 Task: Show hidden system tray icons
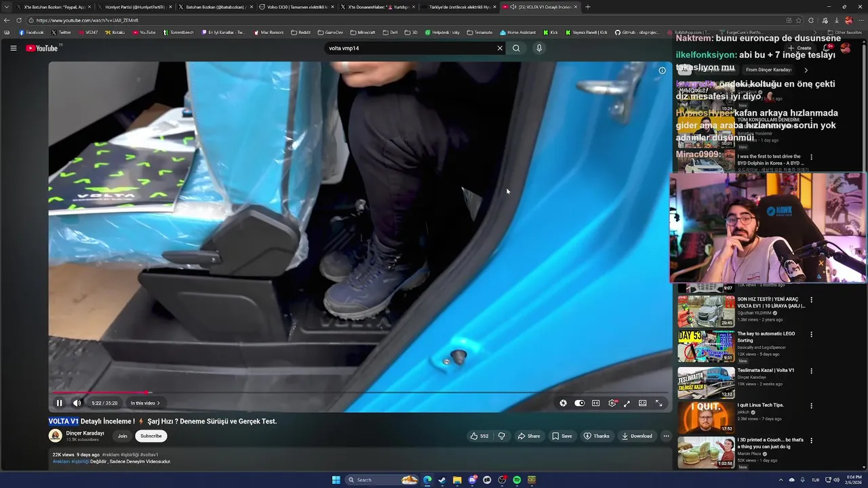click(x=781, y=480)
